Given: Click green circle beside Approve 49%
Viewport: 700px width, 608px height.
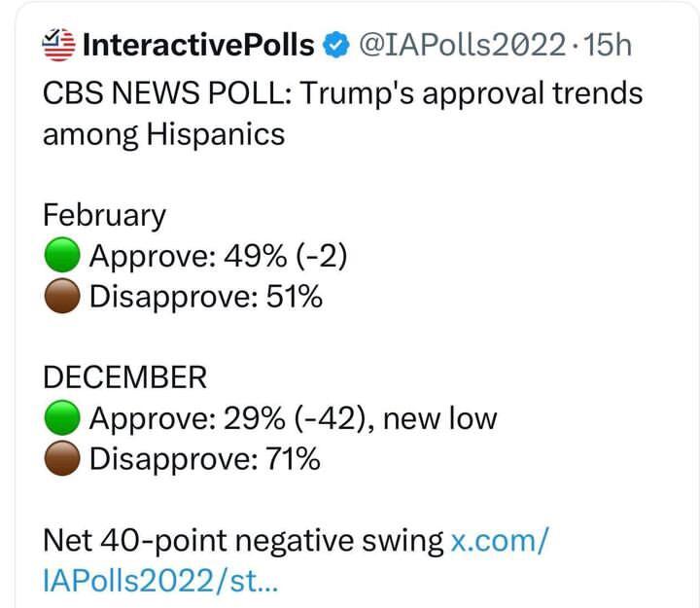Looking at the screenshot, I should tap(61, 257).
